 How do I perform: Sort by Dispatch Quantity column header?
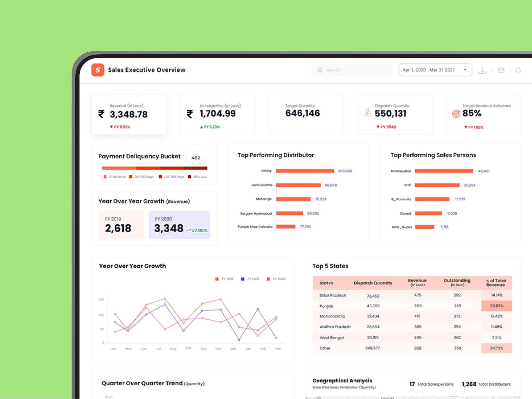click(373, 283)
